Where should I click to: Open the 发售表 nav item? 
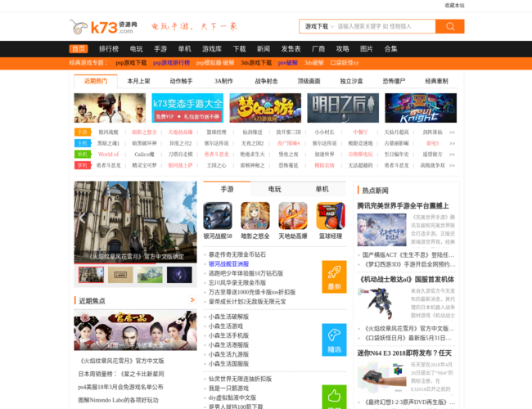(291, 49)
